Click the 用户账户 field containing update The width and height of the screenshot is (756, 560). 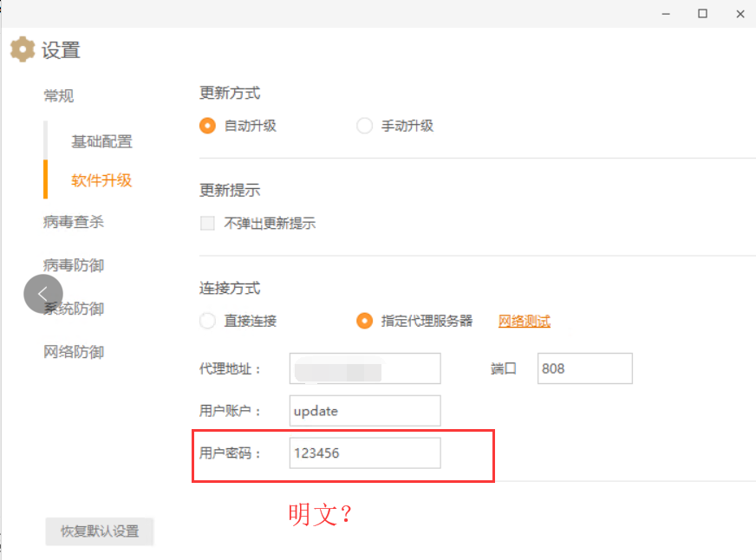[x=364, y=410]
